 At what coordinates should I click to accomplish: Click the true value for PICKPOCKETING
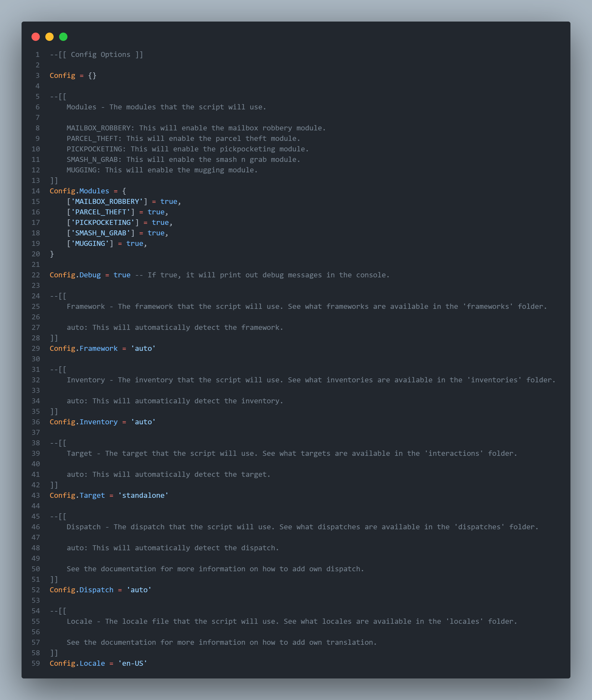(160, 222)
